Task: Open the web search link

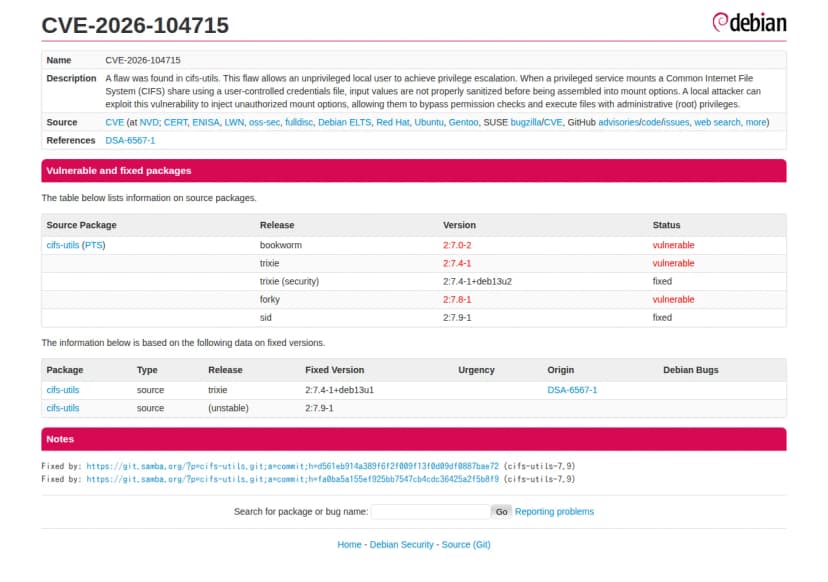Action: click(x=717, y=123)
